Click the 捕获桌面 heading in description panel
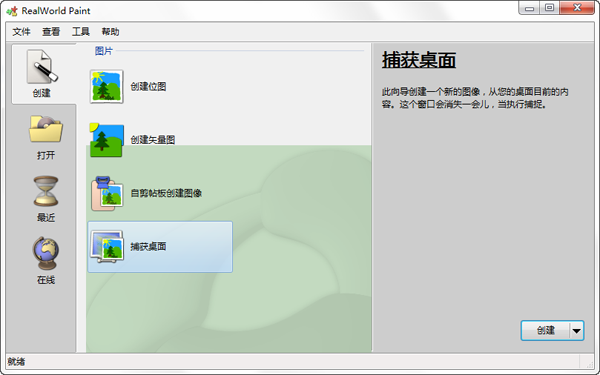 click(419, 60)
